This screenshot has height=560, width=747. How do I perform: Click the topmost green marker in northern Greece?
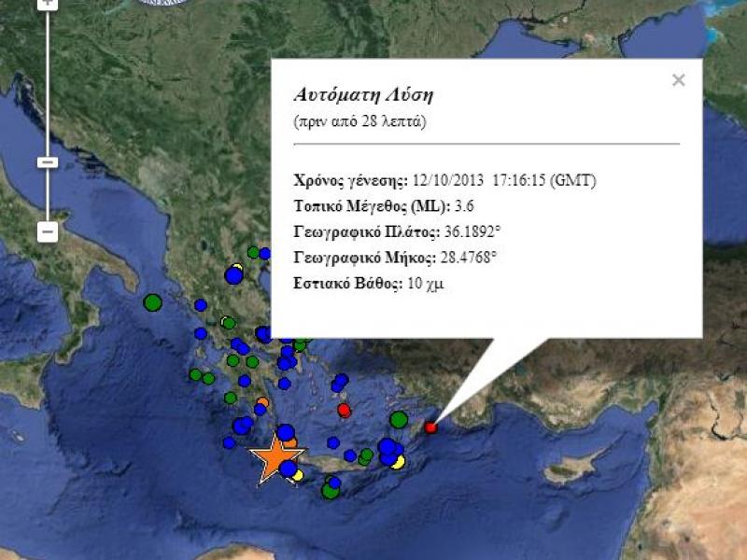pos(253,252)
